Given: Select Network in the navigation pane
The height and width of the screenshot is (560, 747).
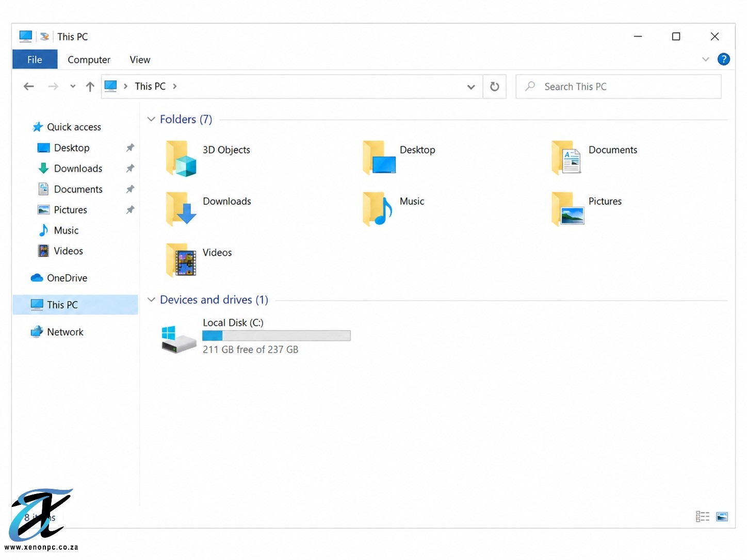Looking at the screenshot, I should pos(65,332).
